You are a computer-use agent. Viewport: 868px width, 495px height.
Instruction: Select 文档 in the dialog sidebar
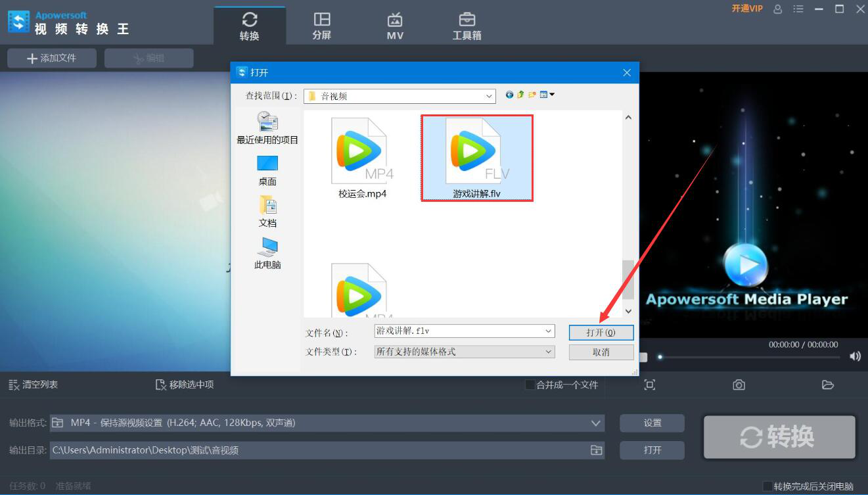pos(267,212)
